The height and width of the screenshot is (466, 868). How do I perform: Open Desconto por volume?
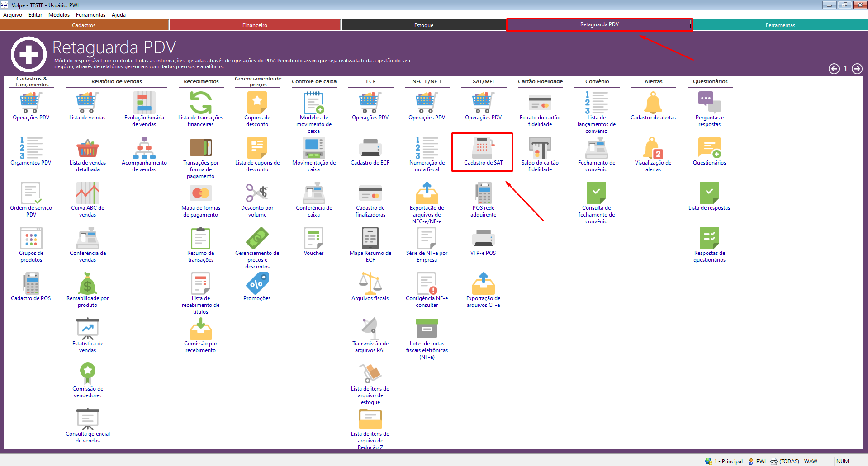[257, 200]
